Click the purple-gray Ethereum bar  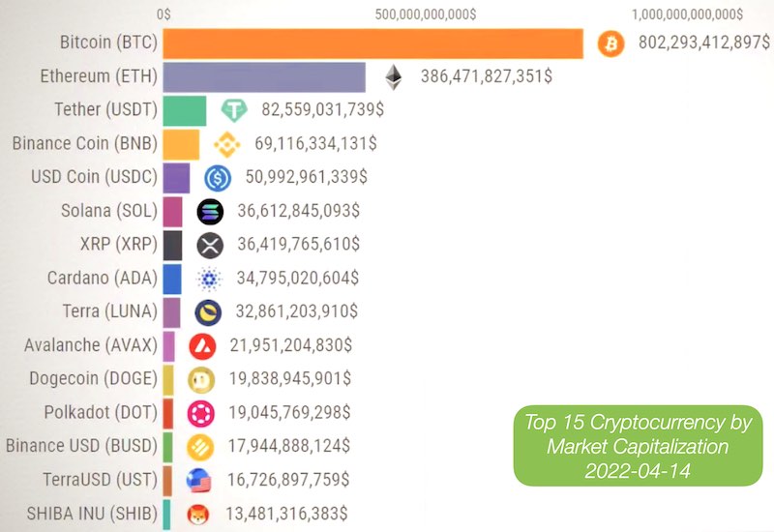point(264,77)
